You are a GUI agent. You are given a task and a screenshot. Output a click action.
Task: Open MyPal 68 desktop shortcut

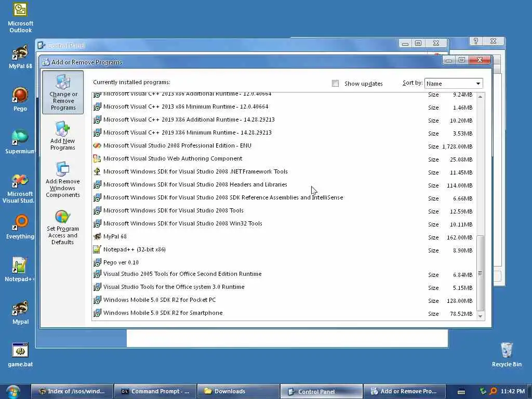(x=20, y=57)
